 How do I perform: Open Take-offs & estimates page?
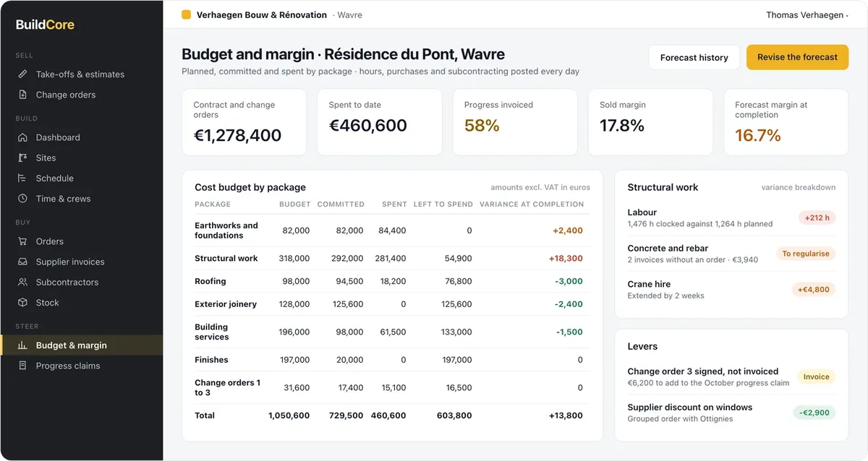click(x=81, y=74)
